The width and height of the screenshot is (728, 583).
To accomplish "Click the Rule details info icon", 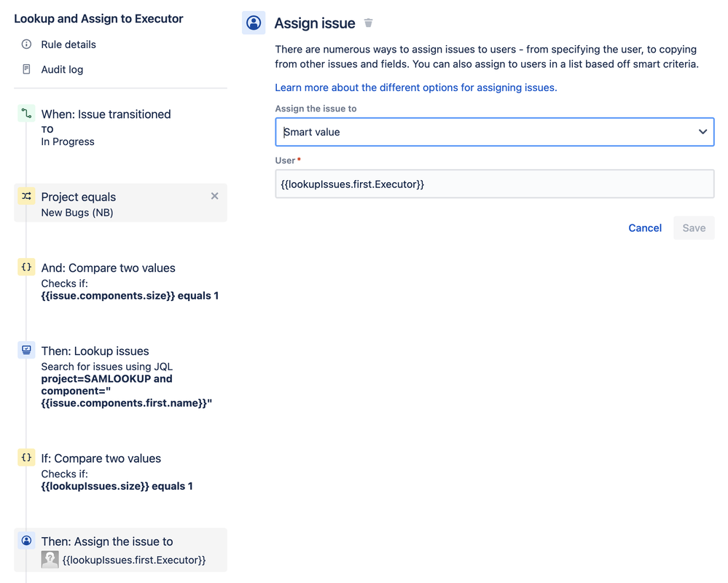I will point(27,44).
